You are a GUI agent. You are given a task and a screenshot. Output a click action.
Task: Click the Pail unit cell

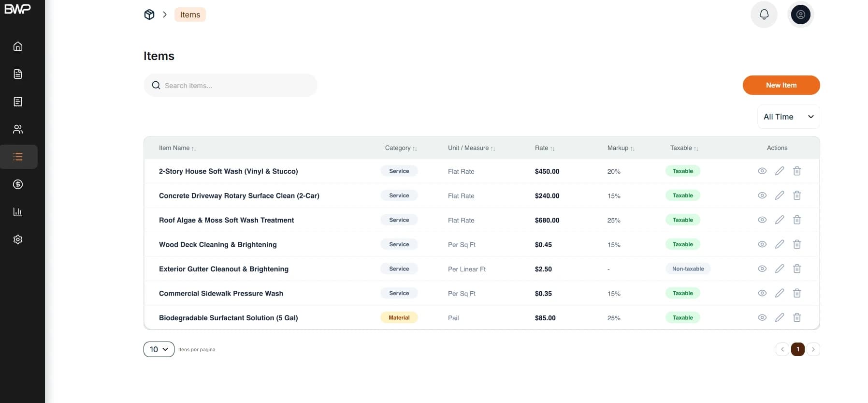pos(453,318)
